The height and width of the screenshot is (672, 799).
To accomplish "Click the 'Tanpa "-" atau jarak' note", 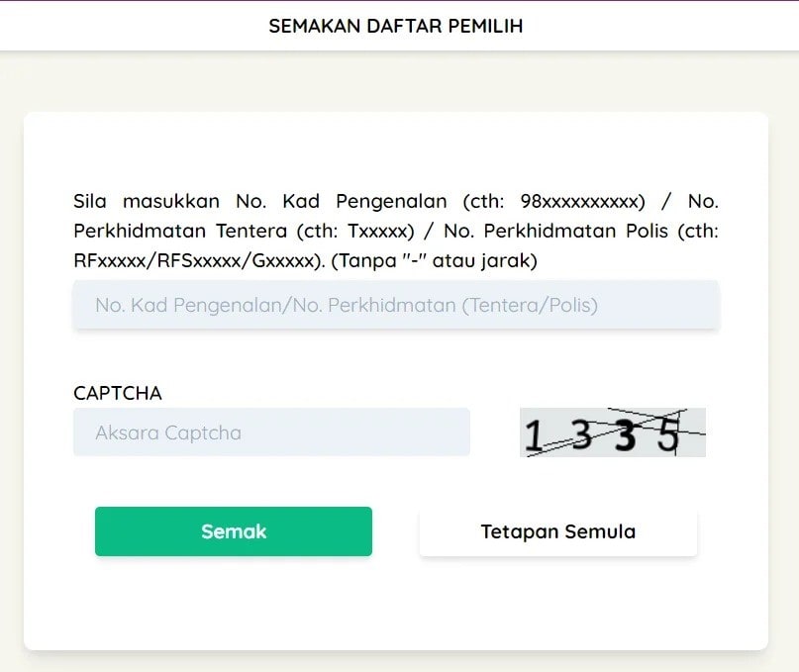I will point(434,260).
